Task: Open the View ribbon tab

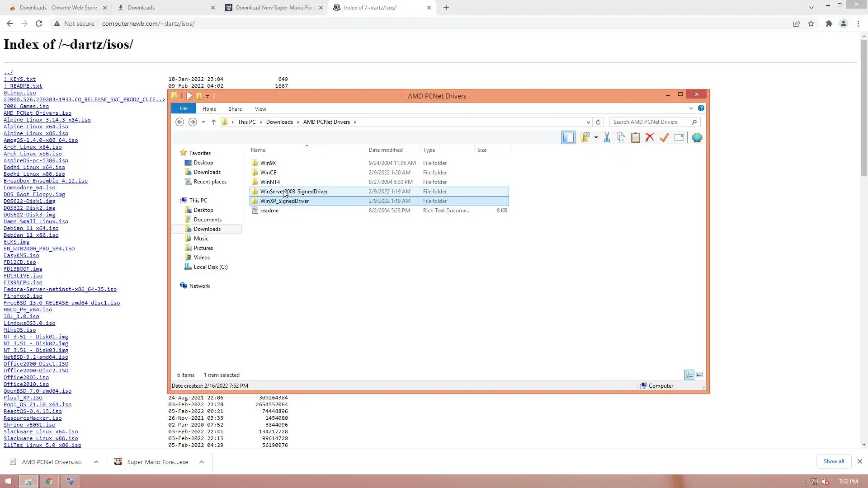Action: 260,109
